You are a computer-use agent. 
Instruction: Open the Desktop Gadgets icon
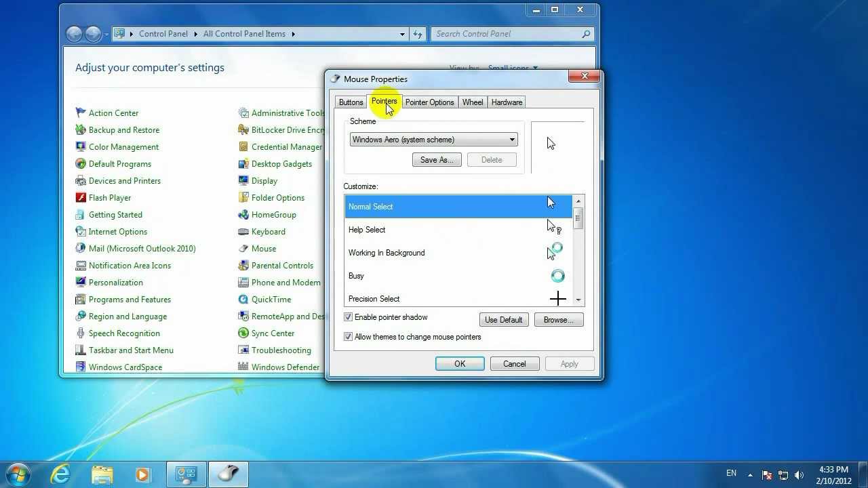tap(243, 164)
